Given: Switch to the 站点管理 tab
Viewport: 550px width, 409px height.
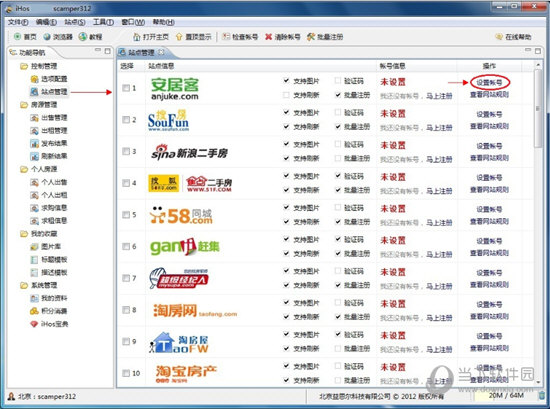Looking at the screenshot, I should point(141,52).
